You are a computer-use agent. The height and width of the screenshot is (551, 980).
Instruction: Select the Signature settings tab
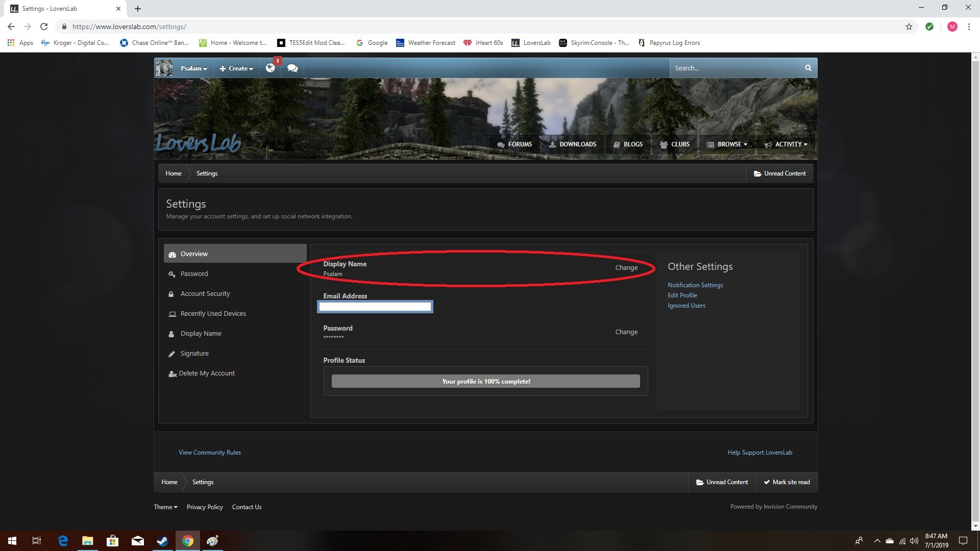(x=235, y=354)
